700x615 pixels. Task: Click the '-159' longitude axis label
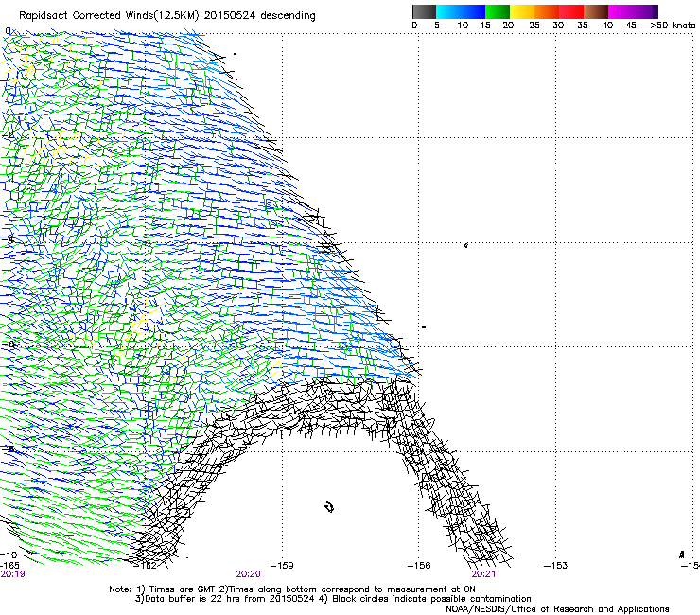282,566
